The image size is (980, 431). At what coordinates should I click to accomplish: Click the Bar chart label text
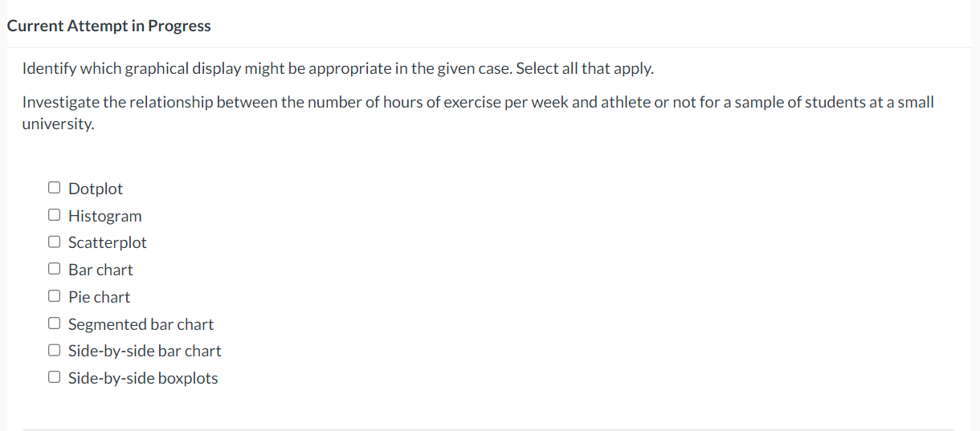click(x=100, y=270)
